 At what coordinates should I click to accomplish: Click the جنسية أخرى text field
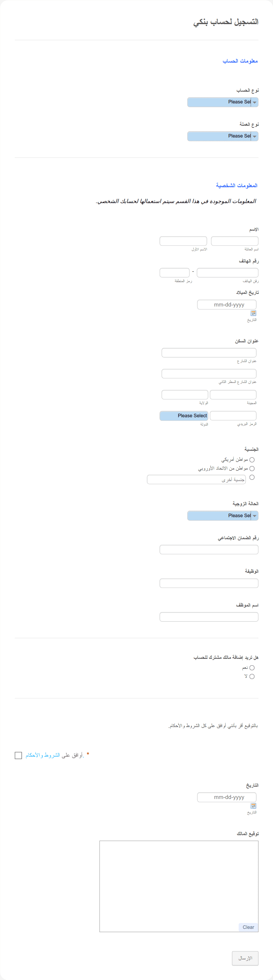197,479
